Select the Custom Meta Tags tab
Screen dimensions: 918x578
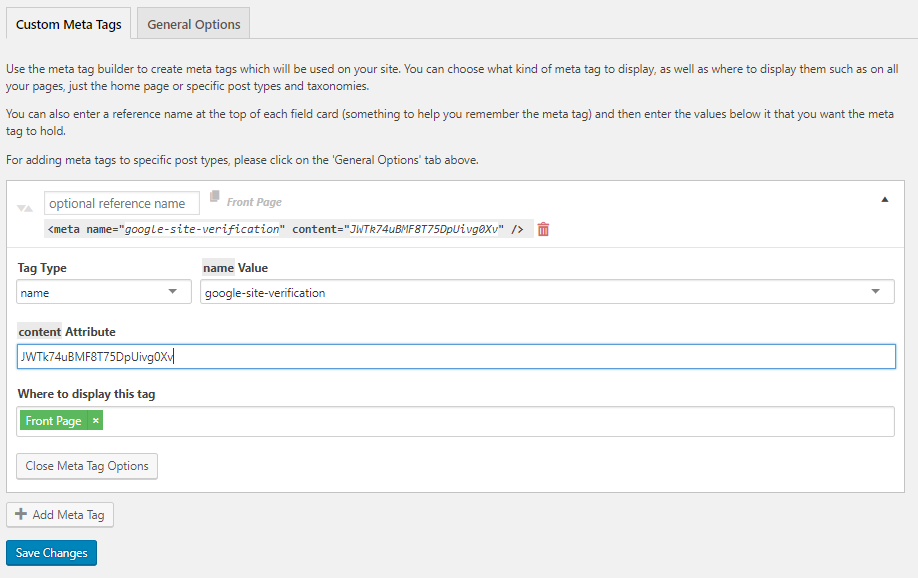(68, 22)
